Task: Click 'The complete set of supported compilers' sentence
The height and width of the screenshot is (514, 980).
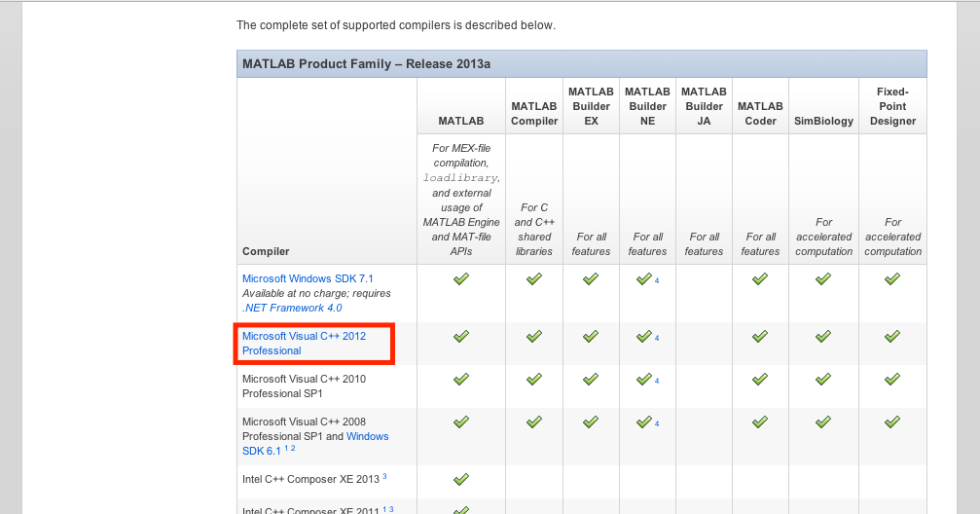Action: 396,25
